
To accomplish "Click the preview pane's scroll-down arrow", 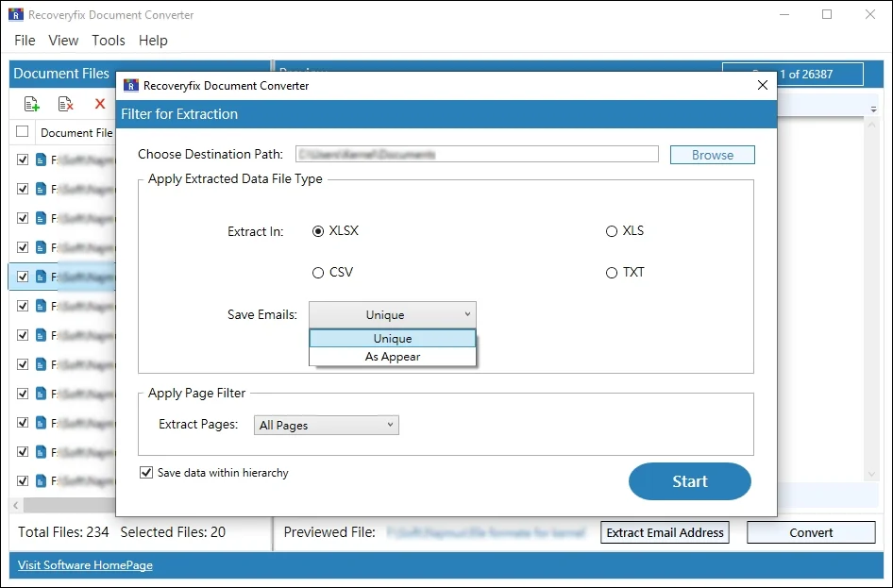I will tap(871, 474).
